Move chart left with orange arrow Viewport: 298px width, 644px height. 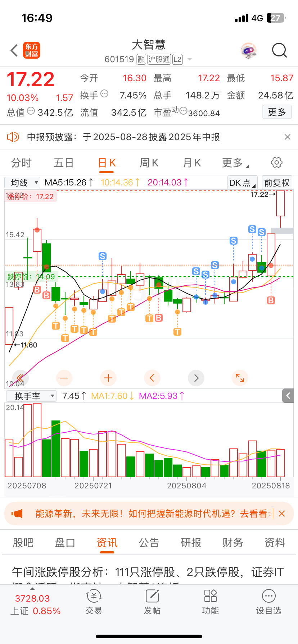(x=152, y=378)
